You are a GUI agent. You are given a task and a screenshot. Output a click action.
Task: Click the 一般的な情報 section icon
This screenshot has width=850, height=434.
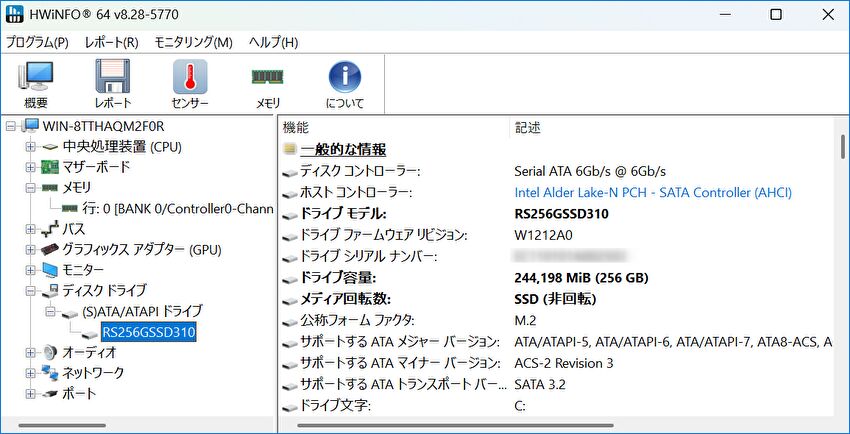(290, 149)
